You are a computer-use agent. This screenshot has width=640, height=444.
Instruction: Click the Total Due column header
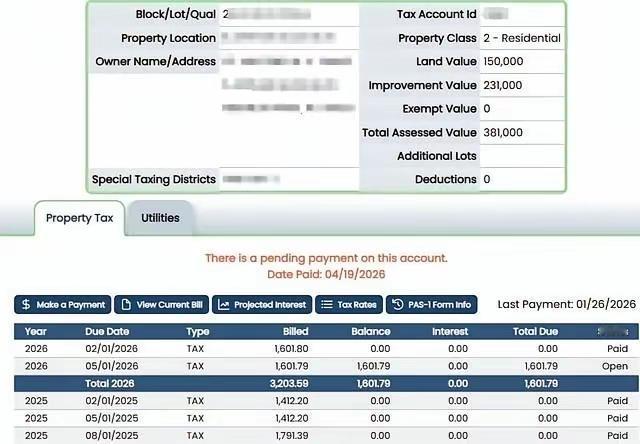(536, 331)
